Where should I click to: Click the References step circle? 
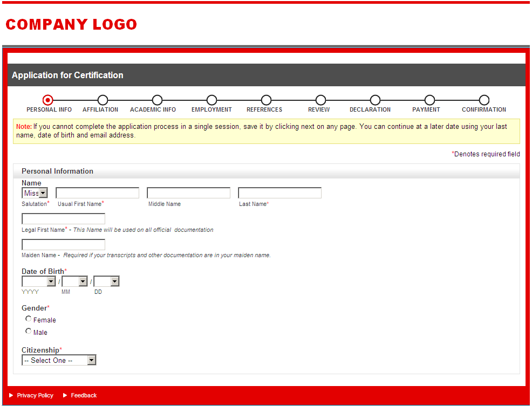[x=266, y=100]
